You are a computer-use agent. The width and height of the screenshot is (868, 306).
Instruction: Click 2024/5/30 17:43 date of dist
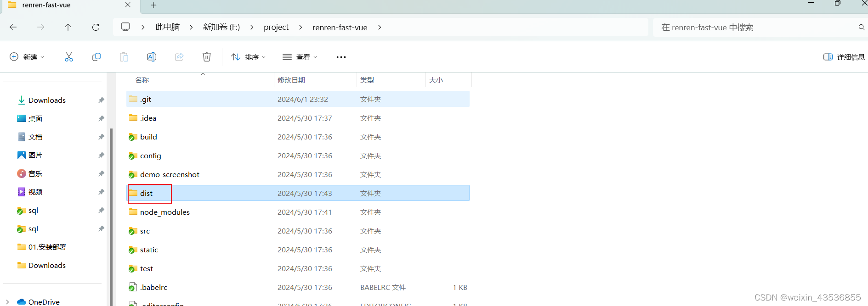pyautogui.click(x=305, y=193)
